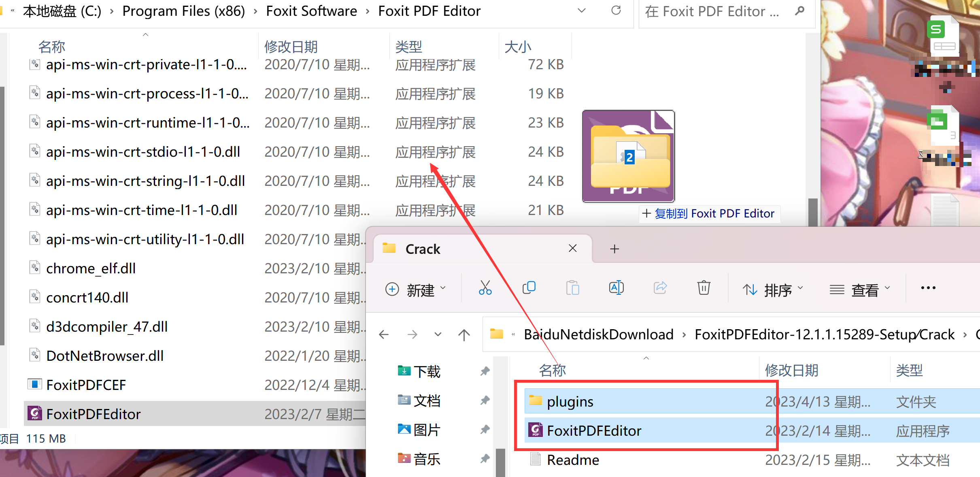The width and height of the screenshot is (980, 477).
Task: Click the Copy icon in Crack window toolbar
Action: pyautogui.click(x=529, y=288)
